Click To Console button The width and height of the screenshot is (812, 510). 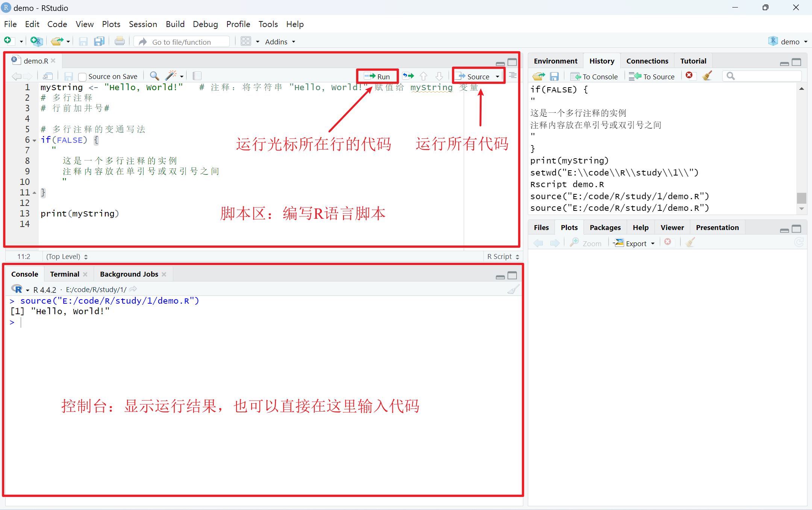point(594,76)
